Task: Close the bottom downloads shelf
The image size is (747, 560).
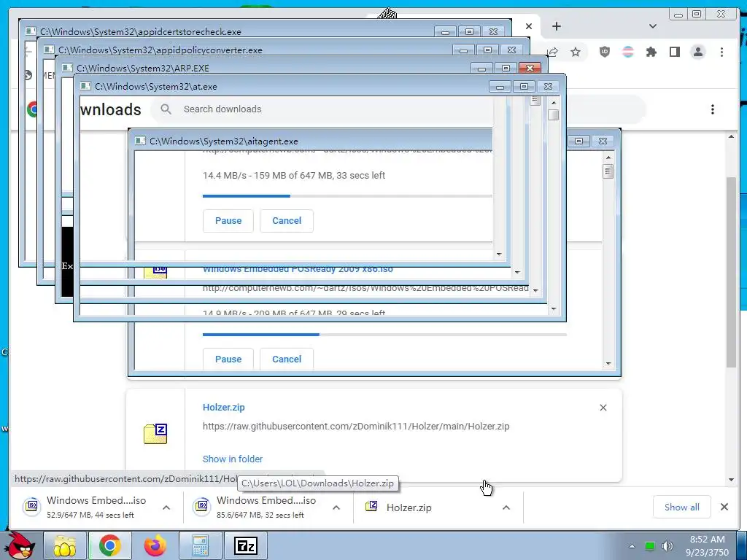Action: click(724, 507)
